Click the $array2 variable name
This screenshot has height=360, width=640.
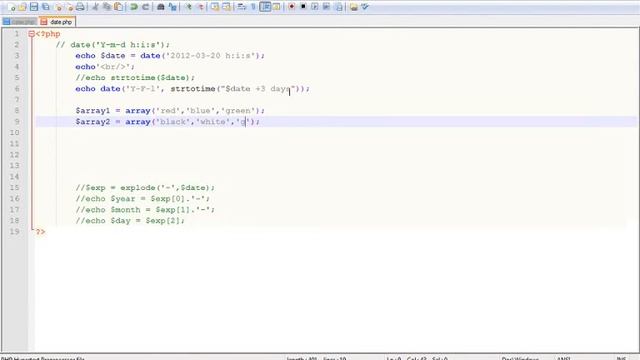click(93, 122)
